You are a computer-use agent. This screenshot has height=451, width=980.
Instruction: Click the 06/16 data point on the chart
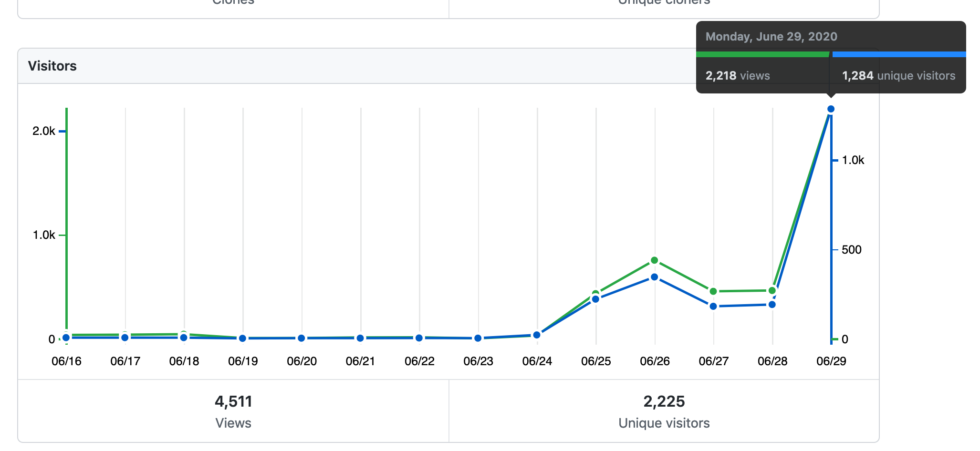(66, 337)
